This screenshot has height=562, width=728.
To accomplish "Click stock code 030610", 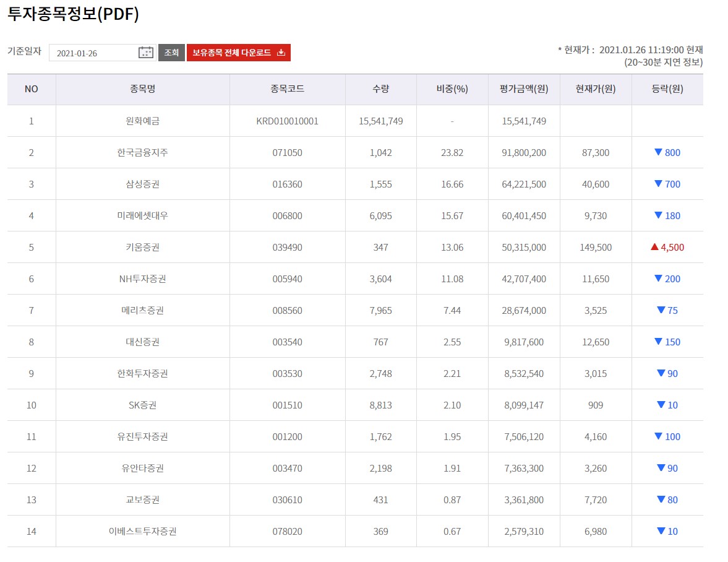I will click(x=288, y=500).
